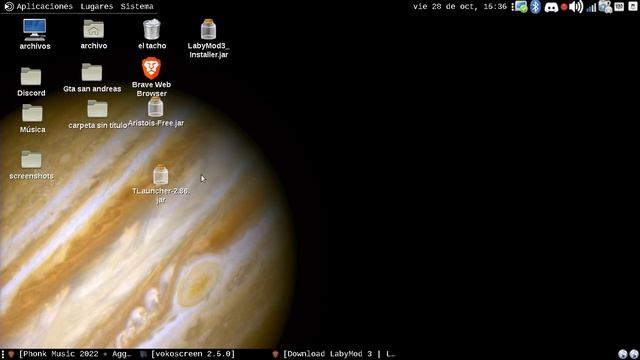Switch to Phonk Music 2022 taskbar window
Image resolution: width=640 pixels, height=360 pixels.
tap(70, 354)
